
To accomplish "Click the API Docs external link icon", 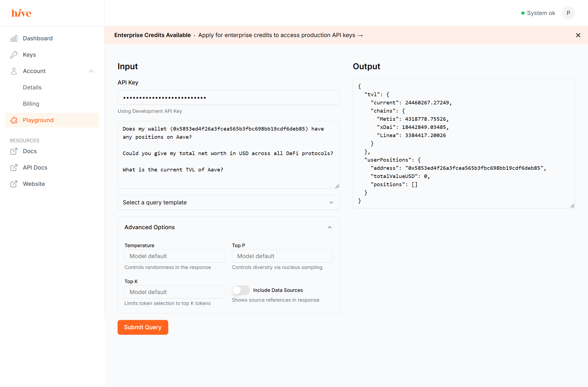I will [14, 168].
